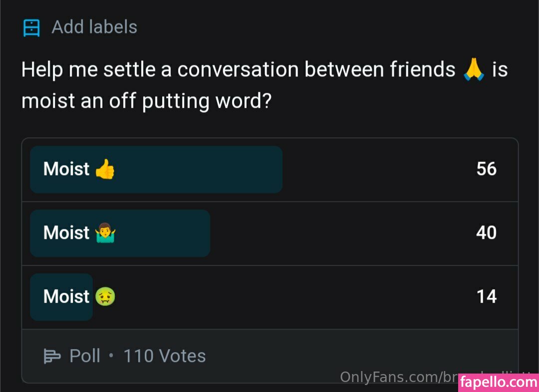Viewport: 539px width, 392px height.
Task: Click the nauseated green face emoji
Action: point(105,297)
